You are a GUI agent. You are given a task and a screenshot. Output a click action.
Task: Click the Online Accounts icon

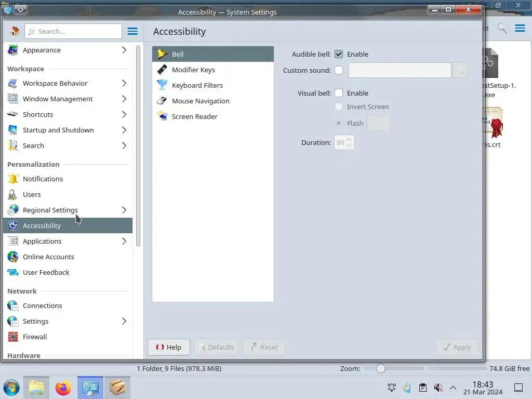[x=13, y=257]
